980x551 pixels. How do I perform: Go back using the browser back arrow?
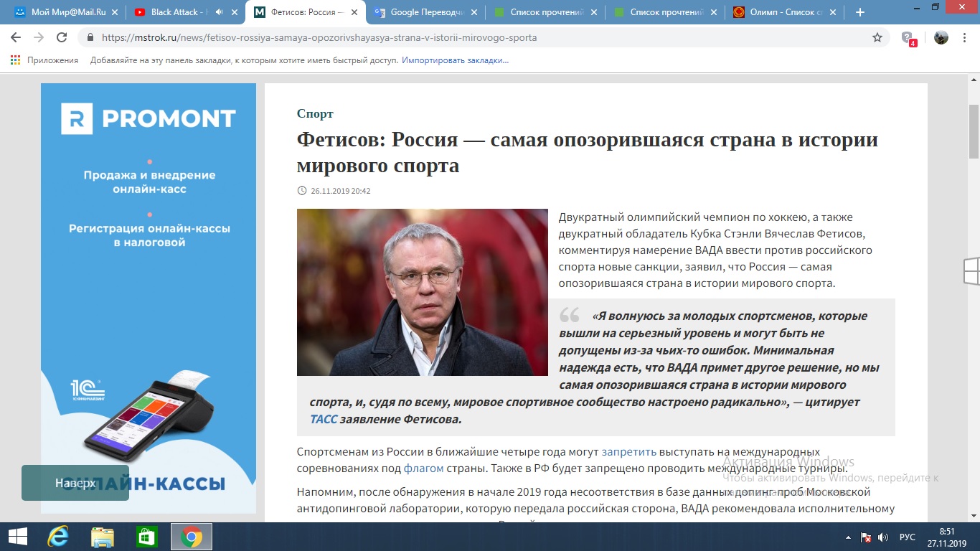16,38
